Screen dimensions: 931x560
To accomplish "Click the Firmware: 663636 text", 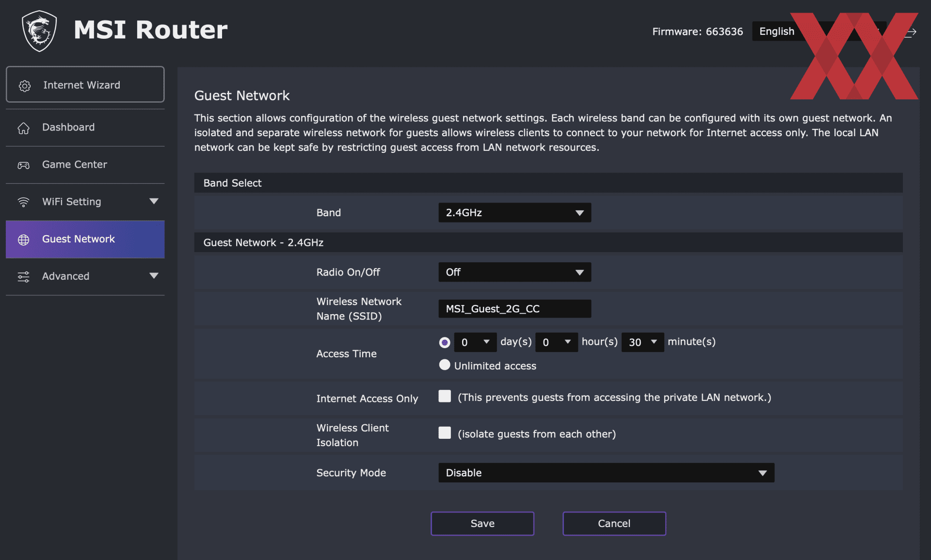I will 697,32.
